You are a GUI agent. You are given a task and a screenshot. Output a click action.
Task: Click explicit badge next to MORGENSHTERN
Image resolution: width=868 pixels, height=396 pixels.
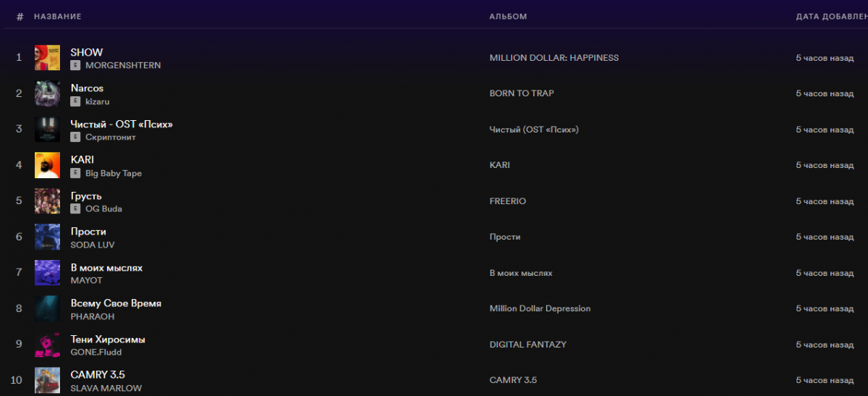pyautogui.click(x=75, y=65)
